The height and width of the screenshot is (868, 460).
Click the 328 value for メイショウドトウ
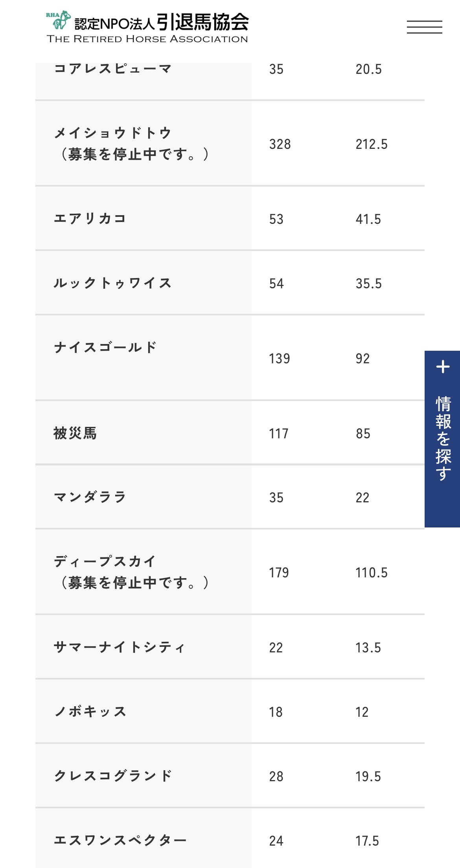[280, 144]
